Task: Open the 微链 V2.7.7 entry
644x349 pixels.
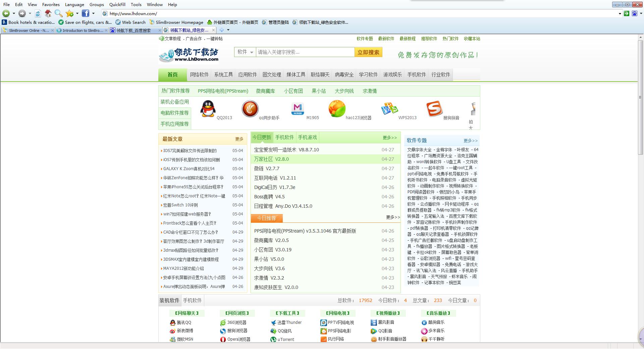Action: coord(267,168)
